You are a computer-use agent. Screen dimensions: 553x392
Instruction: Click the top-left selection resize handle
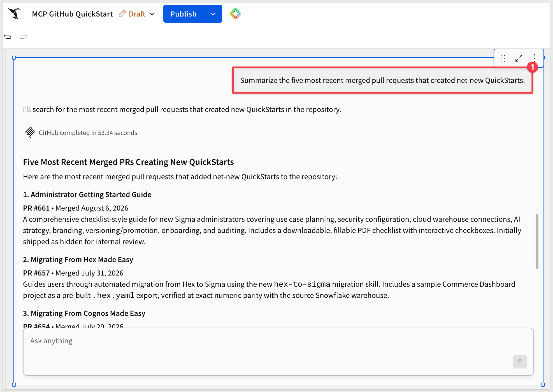tap(14, 58)
